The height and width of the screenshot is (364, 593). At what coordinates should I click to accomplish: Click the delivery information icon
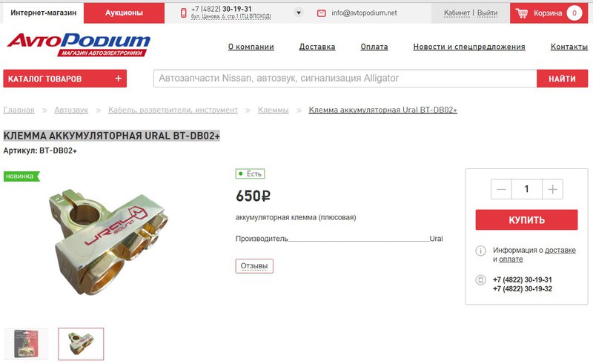[x=480, y=251]
